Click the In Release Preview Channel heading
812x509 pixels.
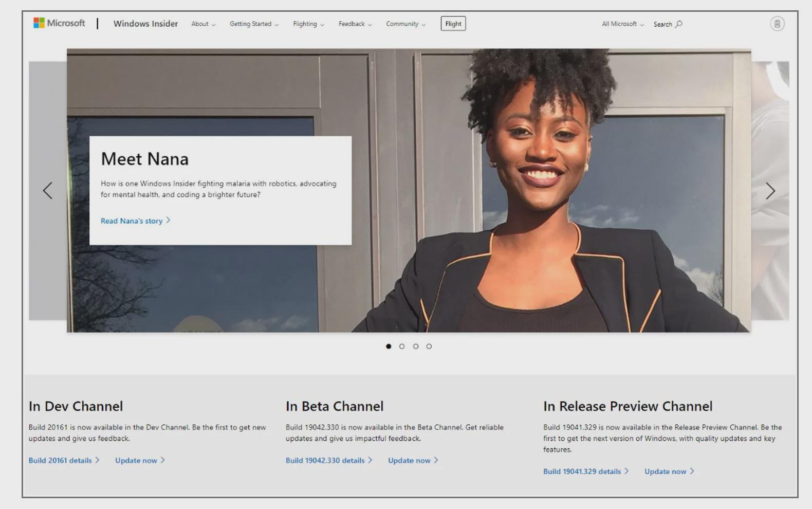tap(628, 406)
